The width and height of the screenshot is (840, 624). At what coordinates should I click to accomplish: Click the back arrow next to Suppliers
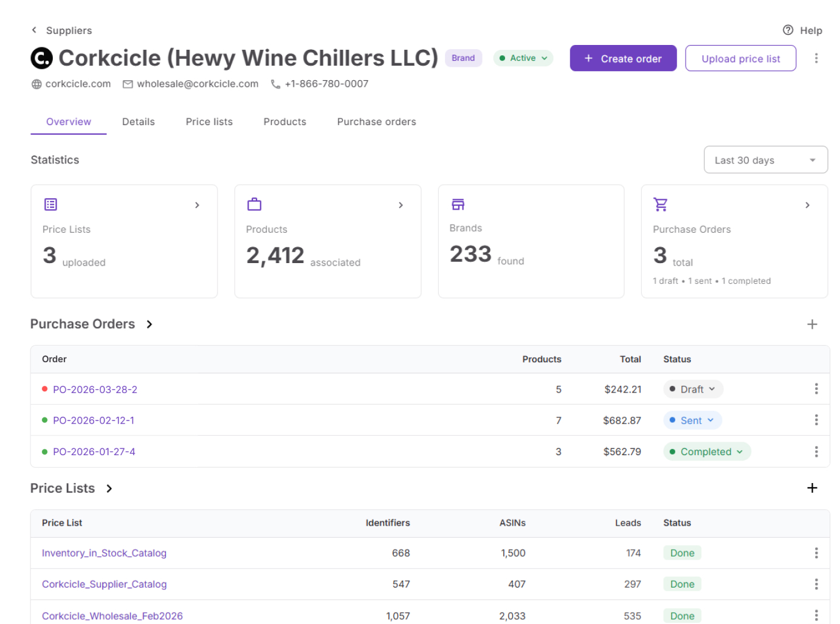pos(34,30)
